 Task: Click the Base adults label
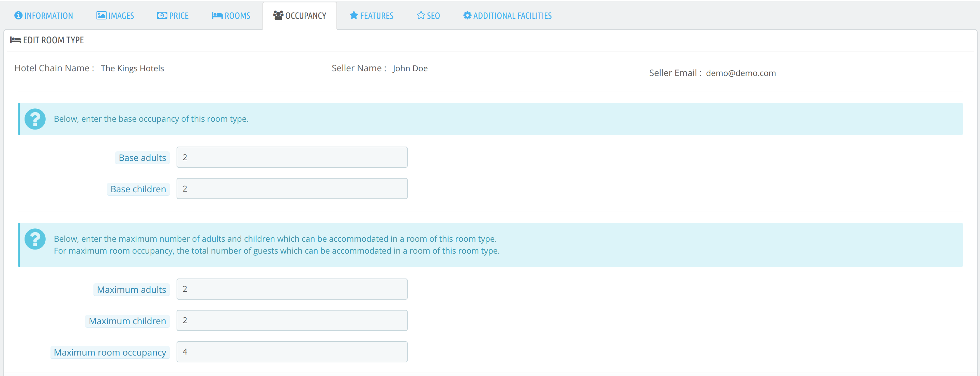(x=142, y=157)
